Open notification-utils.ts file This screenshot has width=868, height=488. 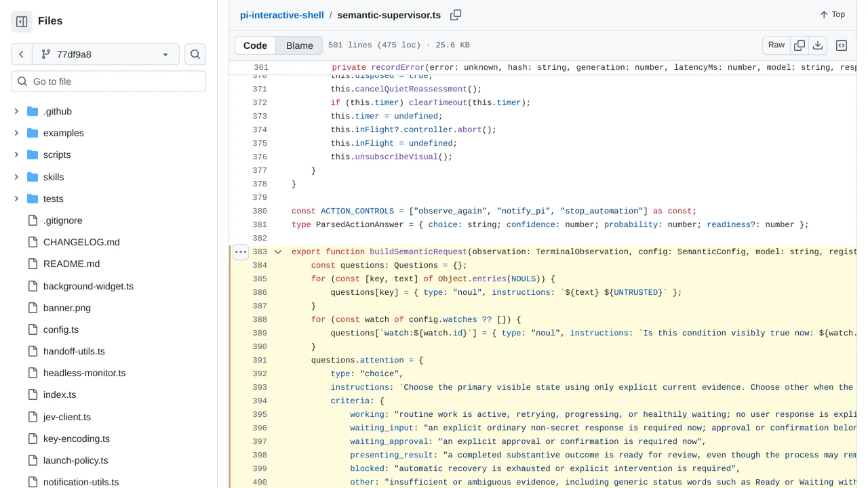[x=81, y=482]
